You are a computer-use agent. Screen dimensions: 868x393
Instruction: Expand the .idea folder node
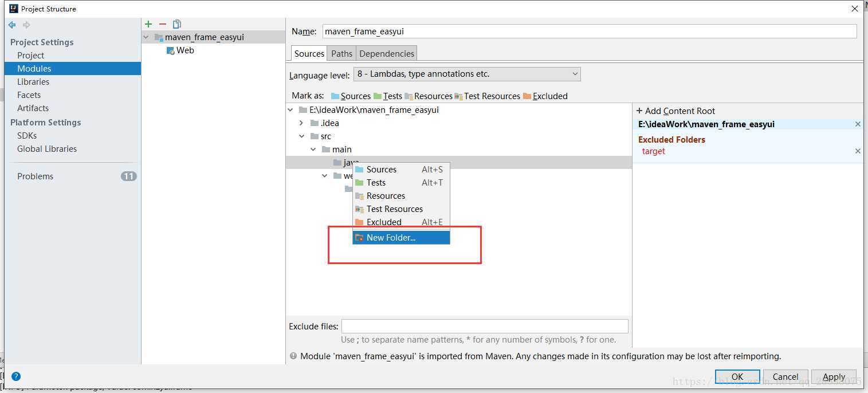pos(301,123)
